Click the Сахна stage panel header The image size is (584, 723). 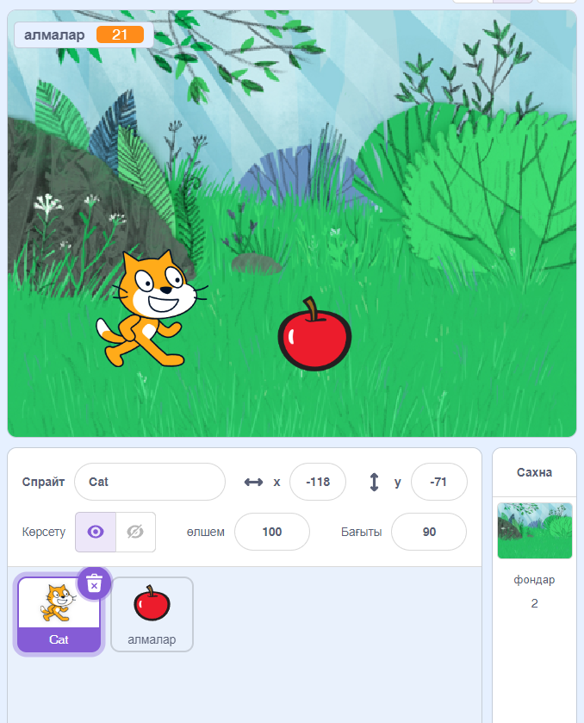[x=534, y=472]
